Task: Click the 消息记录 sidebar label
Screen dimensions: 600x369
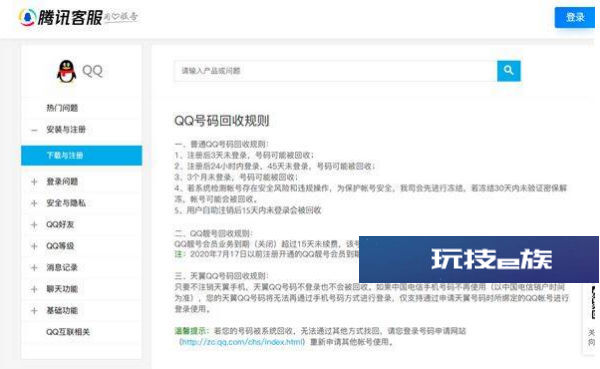Action: click(62, 268)
